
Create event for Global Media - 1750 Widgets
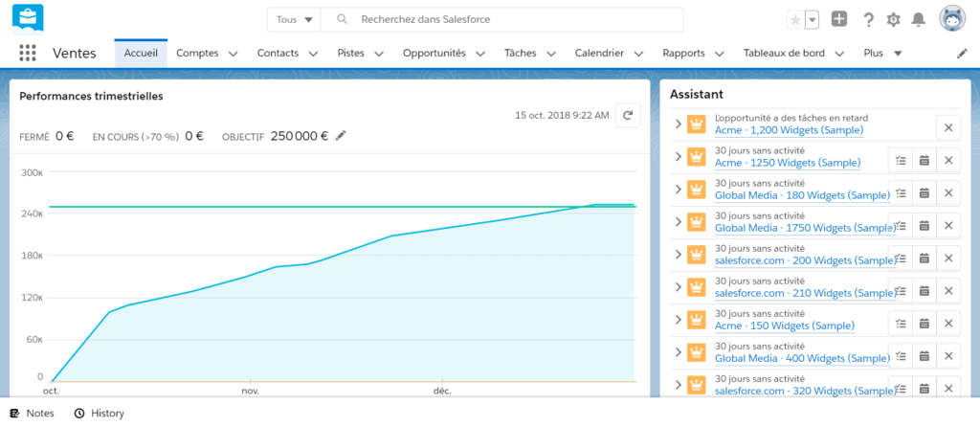pyautogui.click(x=924, y=225)
